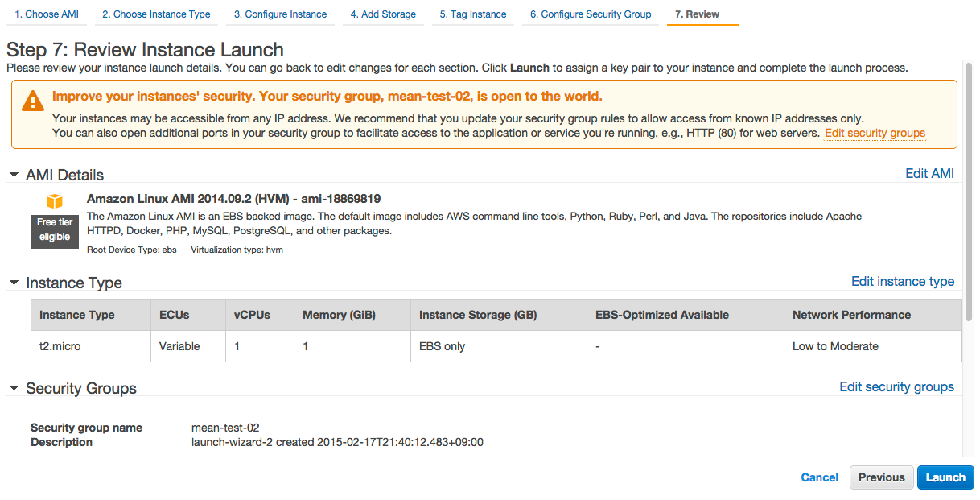This screenshot has height=500, width=980.
Task: Go to step 1 Choose AMI
Action: (47, 14)
